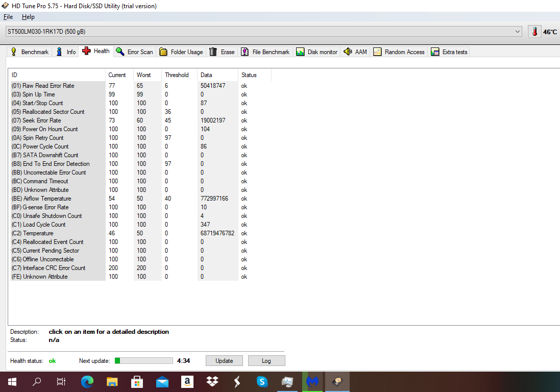Open the Error Scan tab
560x392 pixels.
pos(135,52)
